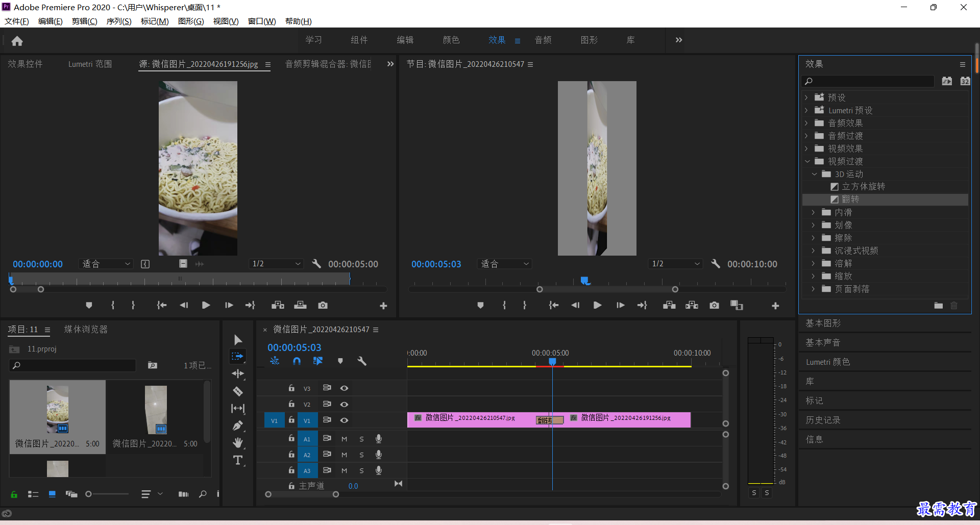Screen dimensions: 980x525
Task: Add marker in Program monitor
Action: tap(480, 305)
